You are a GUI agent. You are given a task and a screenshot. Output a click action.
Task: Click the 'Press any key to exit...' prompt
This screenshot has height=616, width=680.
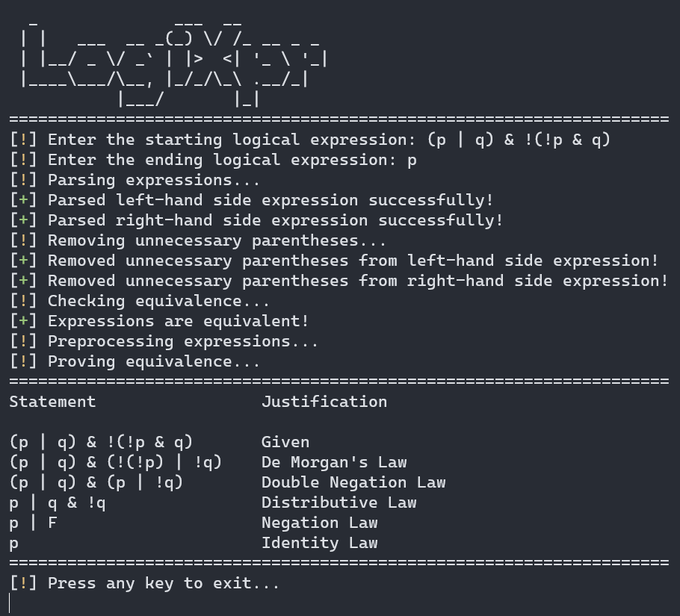144,583
